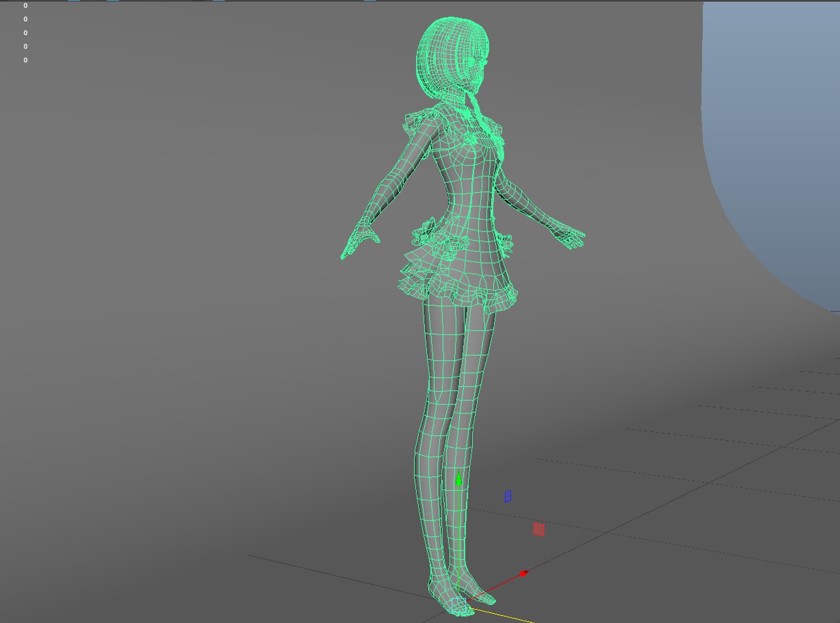This screenshot has height=623, width=840.
Task: Grab the red X-axis move arrow
Action: (523, 573)
